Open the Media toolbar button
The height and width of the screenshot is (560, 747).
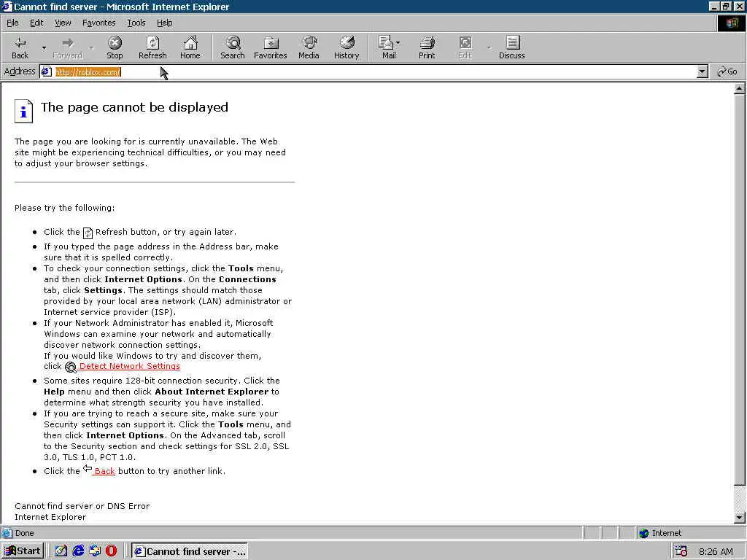(309, 47)
